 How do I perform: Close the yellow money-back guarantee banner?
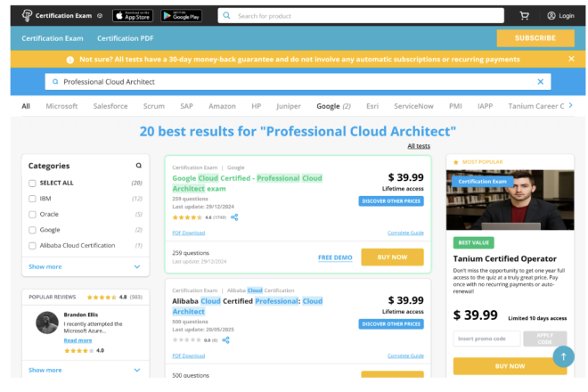point(571,59)
